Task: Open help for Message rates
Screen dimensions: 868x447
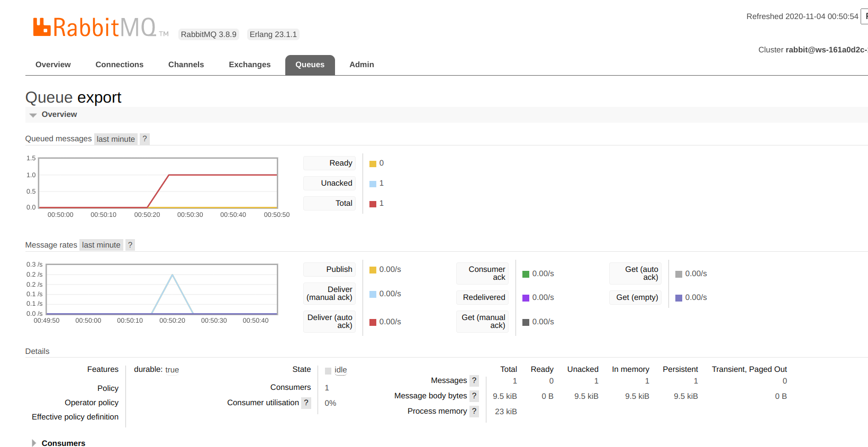Action: tap(130, 245)
